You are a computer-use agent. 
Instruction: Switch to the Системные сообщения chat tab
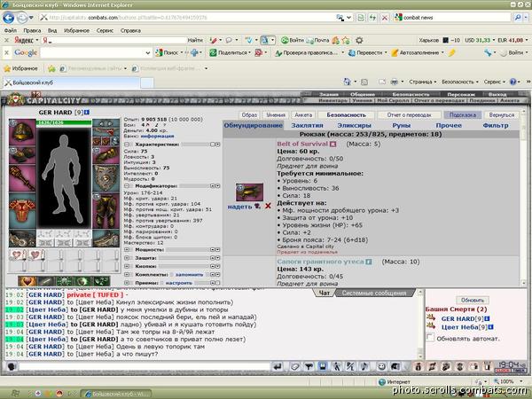click(374, 293)
